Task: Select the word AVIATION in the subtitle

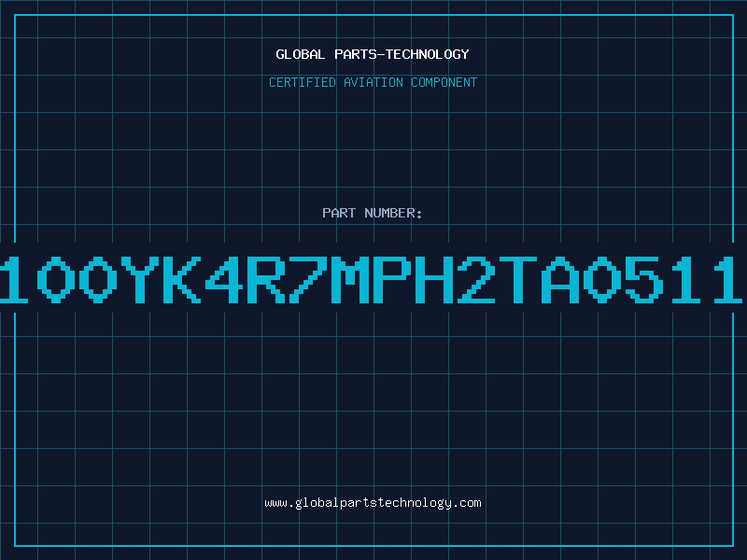Action: (x=373, y=82)
